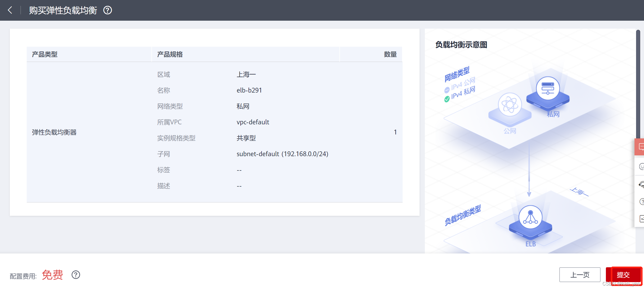
Task: Click the 私网 server icon in diagram
Action: click(548, 88)
